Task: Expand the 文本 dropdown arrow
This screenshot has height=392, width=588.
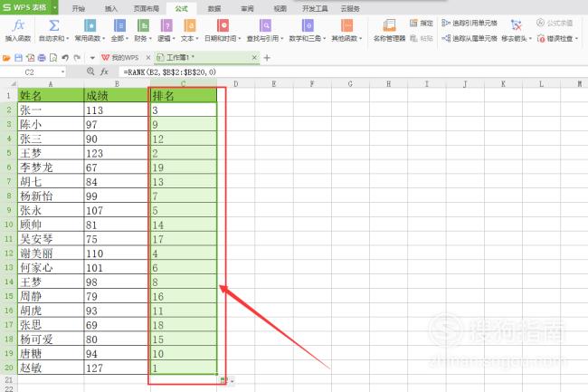Action: click(197, 39)
